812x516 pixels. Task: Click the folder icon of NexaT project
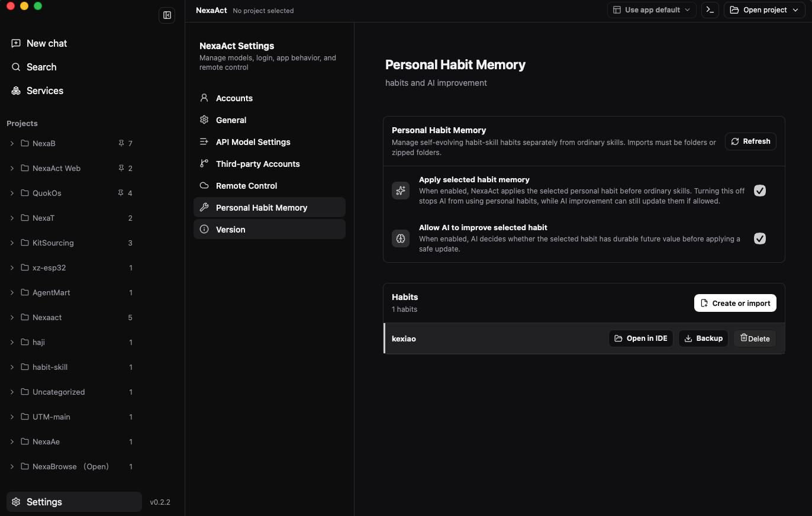point(25,218)
